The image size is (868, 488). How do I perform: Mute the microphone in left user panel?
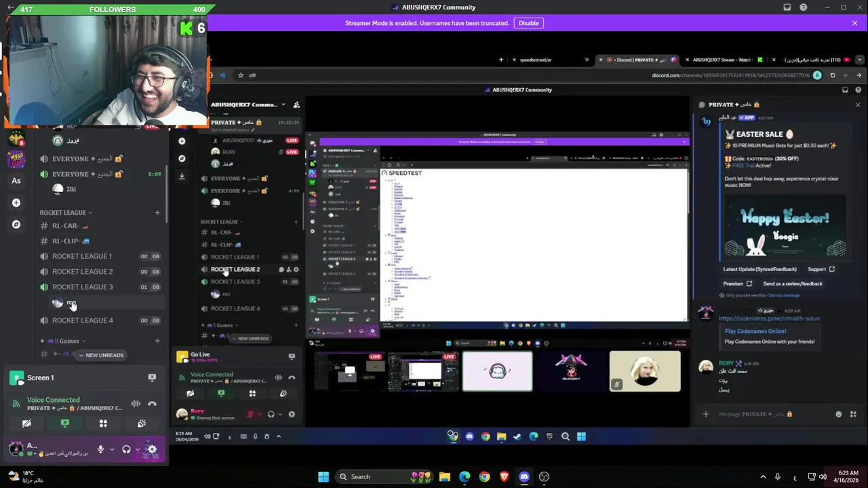click(x=100, y=449)
